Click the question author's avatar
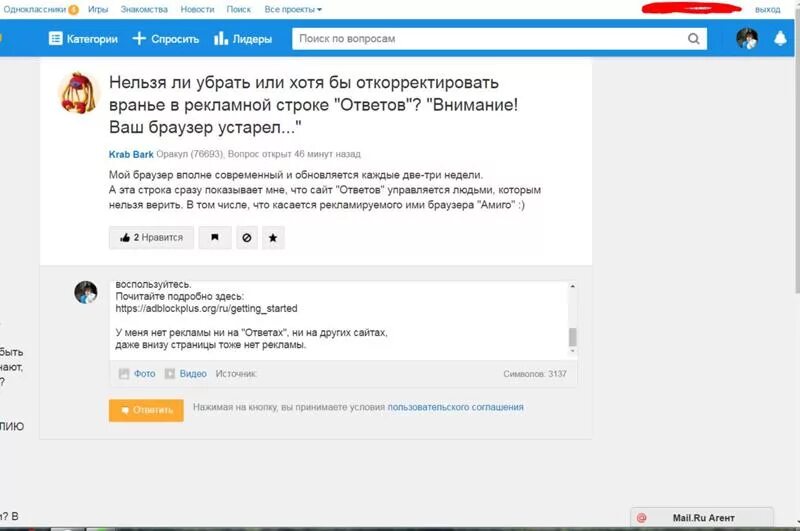 [x=78, y=93]
